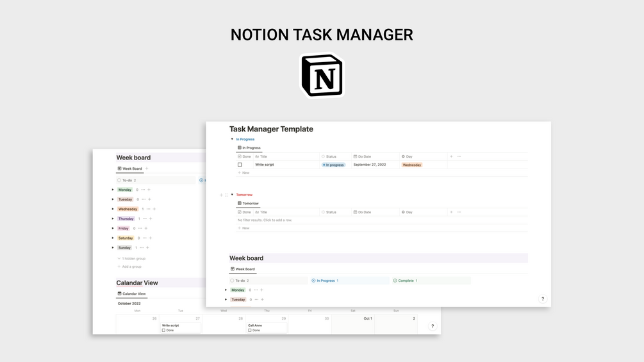The image size is (644, 362).
Task: Expand the Thursday group
Action: pyautogui.click(x=113, y=218)
